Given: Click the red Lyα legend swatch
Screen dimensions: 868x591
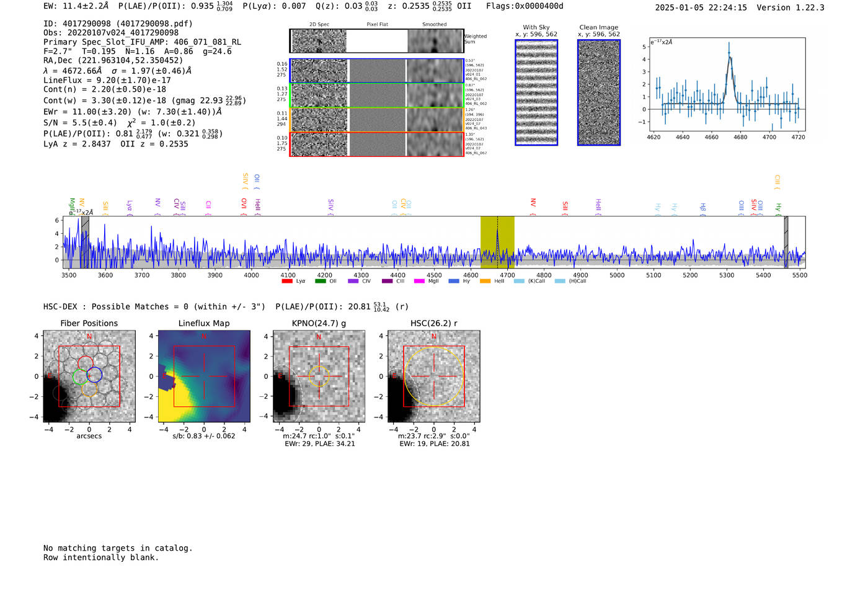Looking at the screenshot, I should 287,282.
